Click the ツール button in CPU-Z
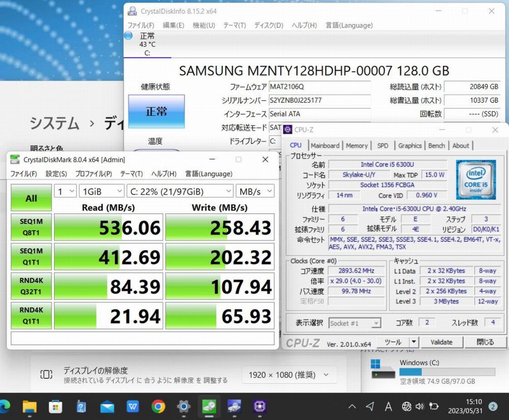The image size is (509, 420). pyautogui.click(x=393, y=342)
